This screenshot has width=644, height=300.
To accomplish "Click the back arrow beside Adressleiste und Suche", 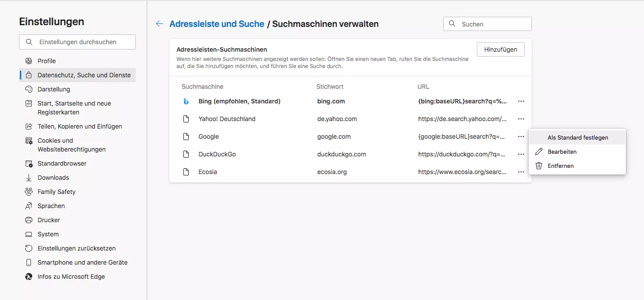I will point(160,24).
